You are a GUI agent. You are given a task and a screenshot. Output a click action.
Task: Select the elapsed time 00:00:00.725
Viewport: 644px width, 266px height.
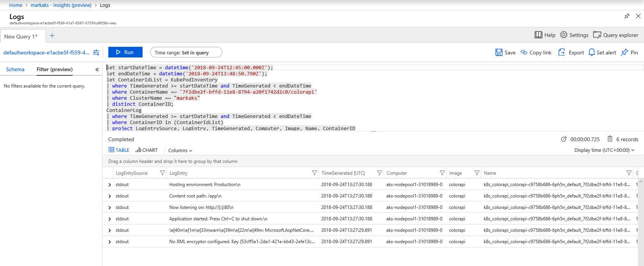pyautogui.click(x=585, y=139)
